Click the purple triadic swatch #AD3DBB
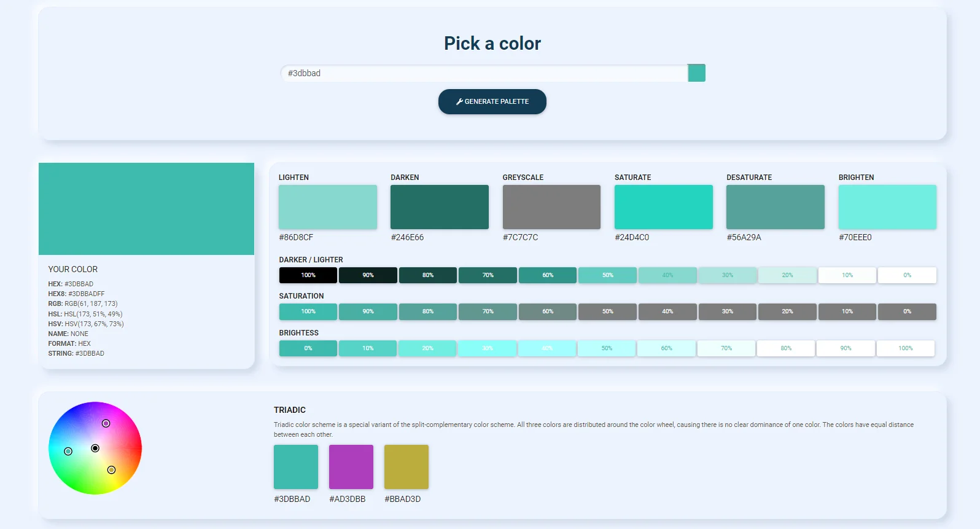 point(351,467)
